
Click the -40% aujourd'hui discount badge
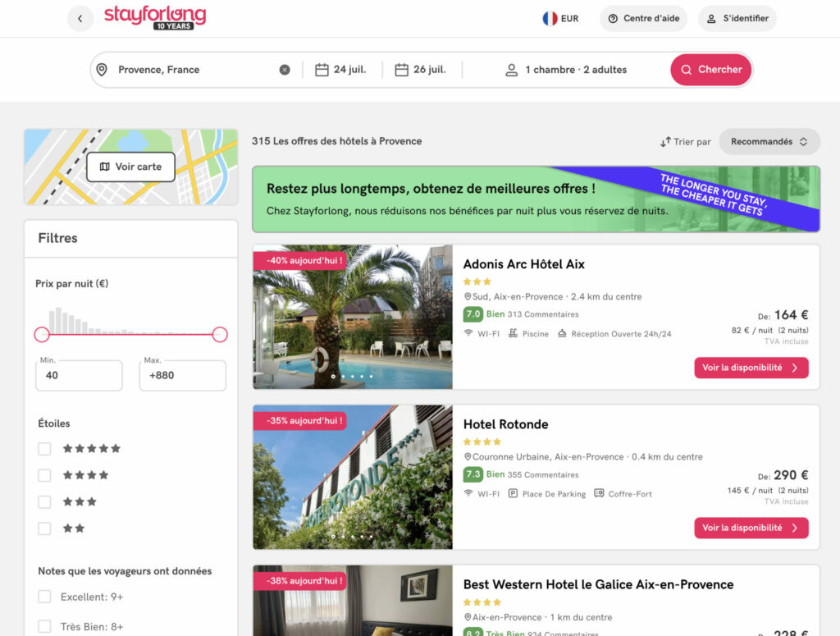tap(300, 261)
